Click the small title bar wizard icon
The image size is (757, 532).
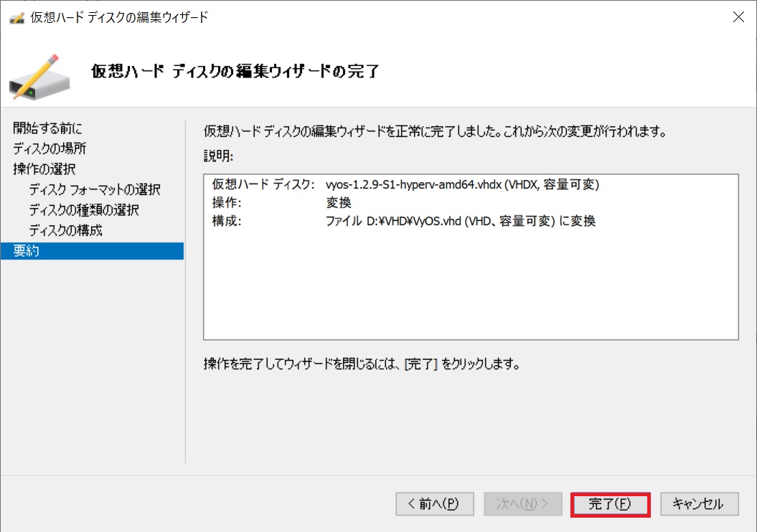tap(17, 19)
